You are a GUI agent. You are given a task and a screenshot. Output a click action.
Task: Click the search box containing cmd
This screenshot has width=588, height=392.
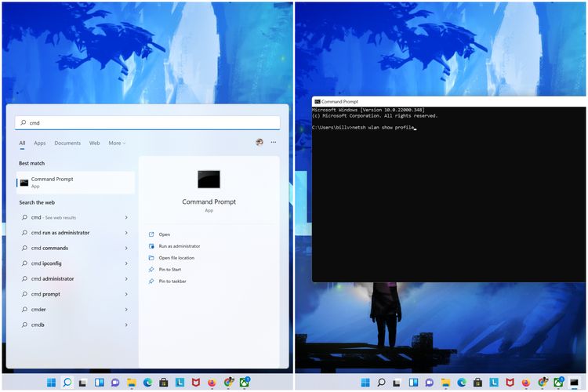point(147,122)
